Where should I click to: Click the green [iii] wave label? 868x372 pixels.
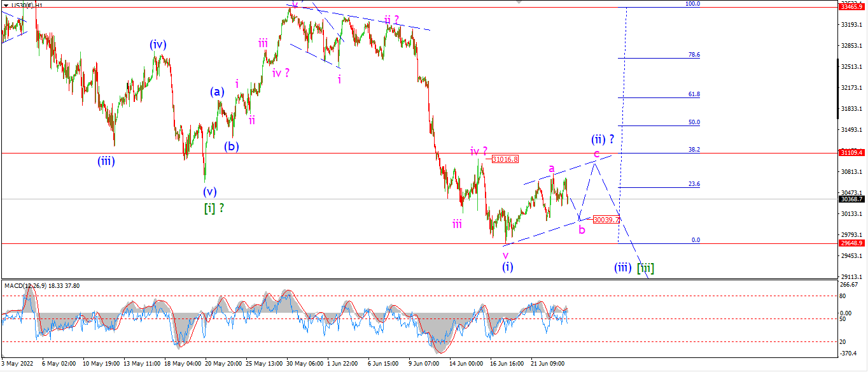coord(645,268)
